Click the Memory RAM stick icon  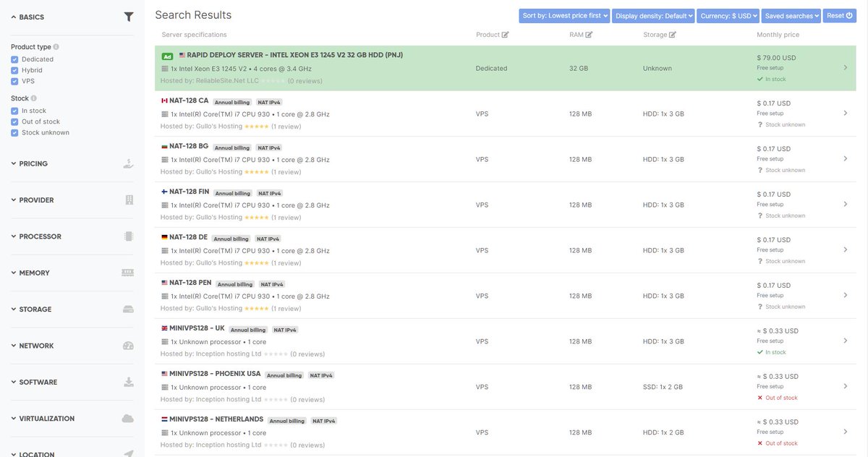127,271
